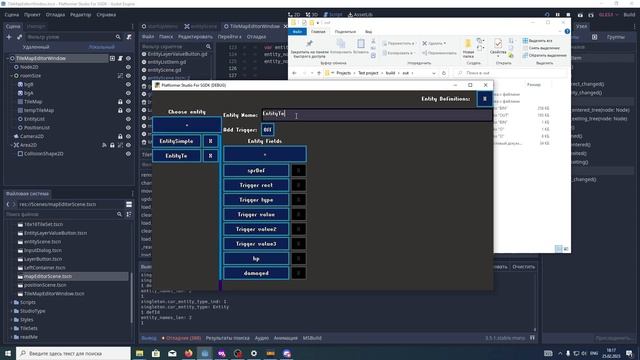Image resolution: width=640 pixels, height=360 pixels.
Task: Open script attached to TileMapEditorWindow node
Action: [120, 58]
